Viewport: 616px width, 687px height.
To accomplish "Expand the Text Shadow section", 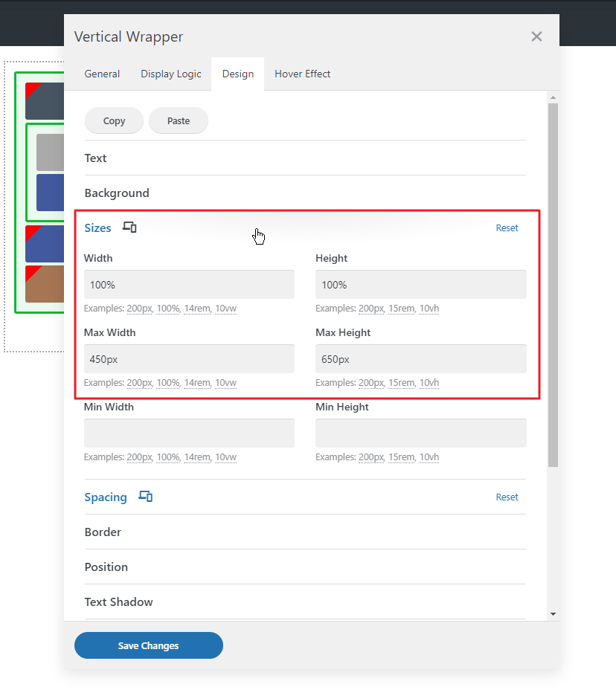I will tap(305, 602).
